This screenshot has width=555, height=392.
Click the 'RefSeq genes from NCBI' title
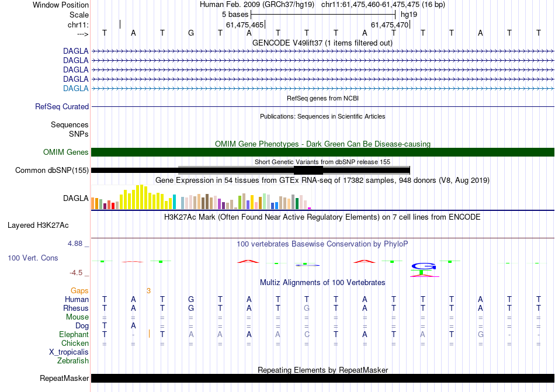pos(323,98)
